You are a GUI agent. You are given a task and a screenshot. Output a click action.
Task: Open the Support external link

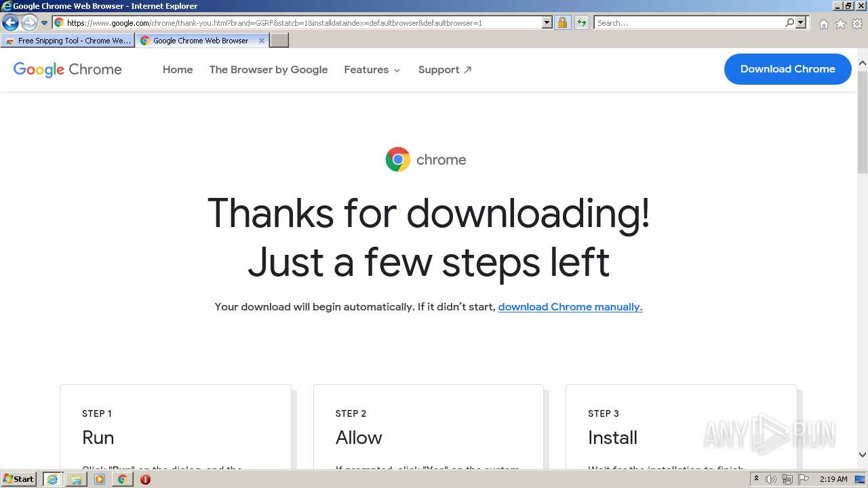[x=445, y=69]
